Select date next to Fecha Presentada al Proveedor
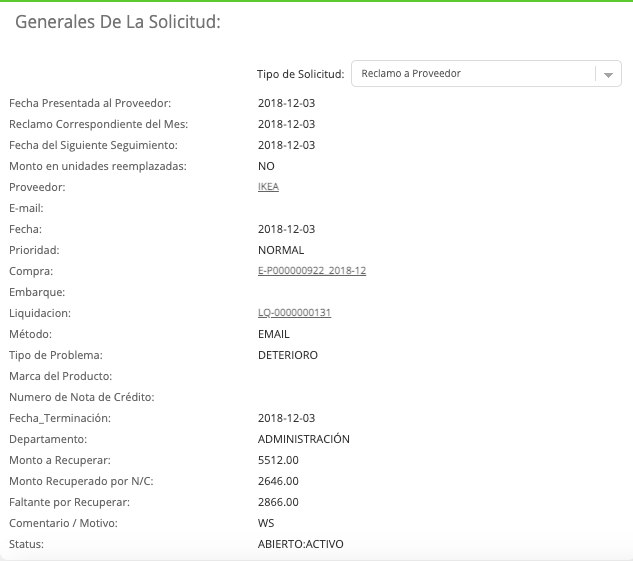The width and height of the screenshot is (633, 561). 287,103
